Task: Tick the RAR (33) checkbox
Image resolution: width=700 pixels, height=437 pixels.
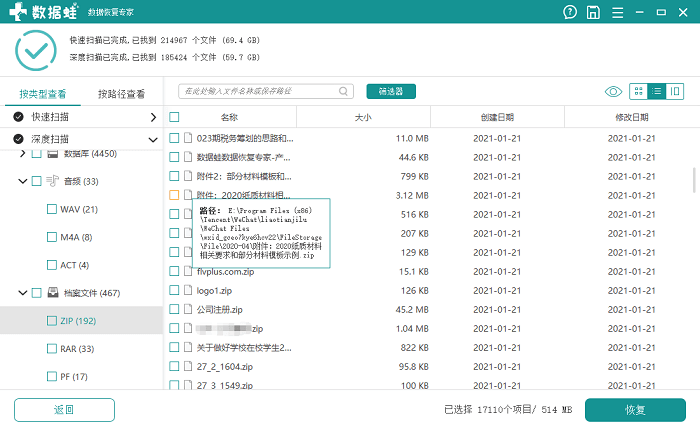Action: click(x=52, y=348)
